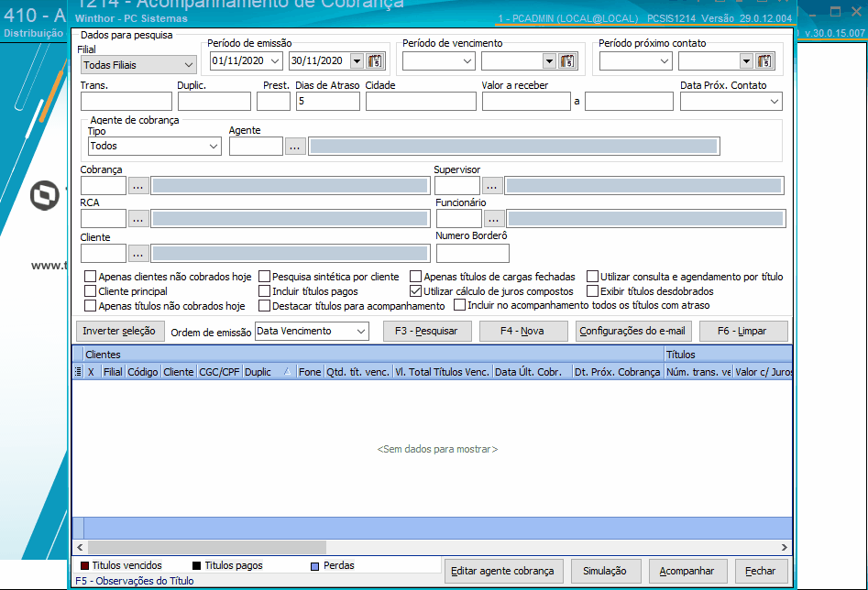Enable Pesquisa sintética por cliente

pyautogui.click(x=264, y=276)
